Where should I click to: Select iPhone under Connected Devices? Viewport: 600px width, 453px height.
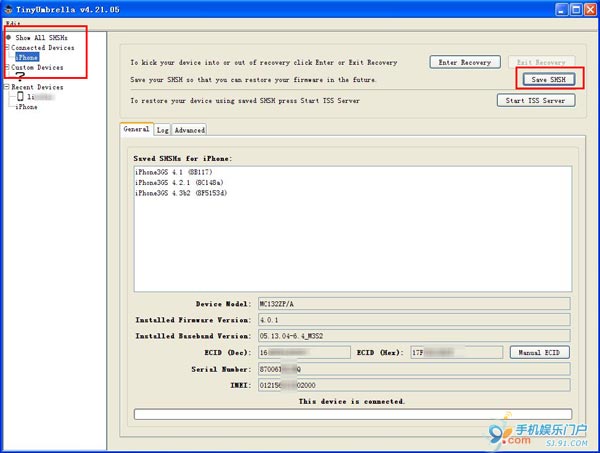click(x=27, y=57)
